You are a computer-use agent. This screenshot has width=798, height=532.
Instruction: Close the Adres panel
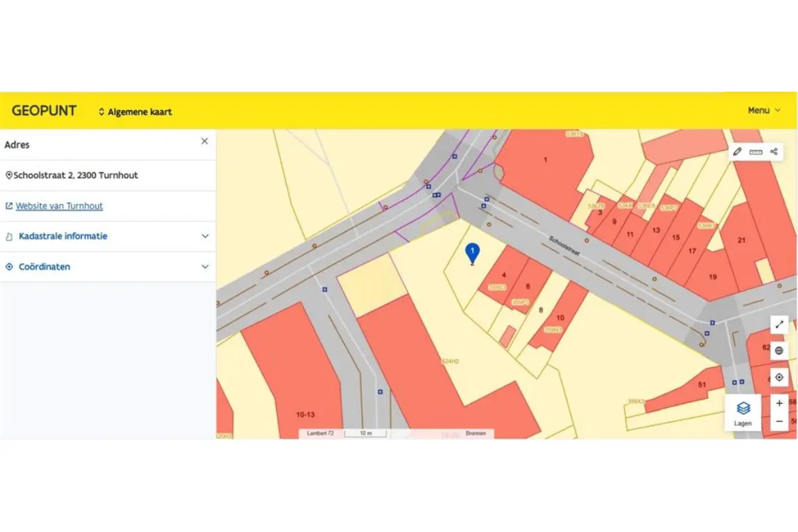click(205, 141)
